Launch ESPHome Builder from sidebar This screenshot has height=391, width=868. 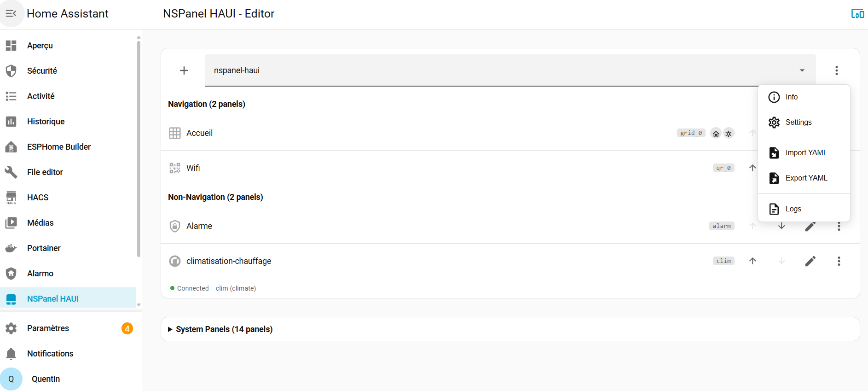(68, 147)
